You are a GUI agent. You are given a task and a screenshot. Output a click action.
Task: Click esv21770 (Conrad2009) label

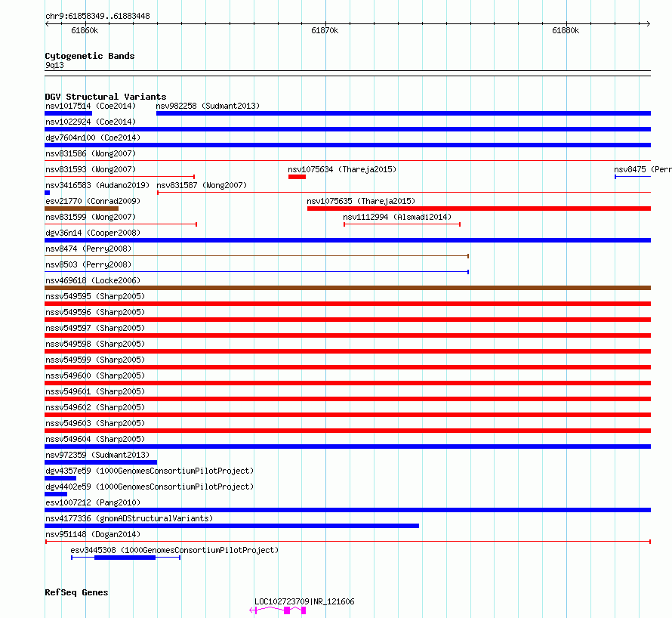tap(93, 201)
